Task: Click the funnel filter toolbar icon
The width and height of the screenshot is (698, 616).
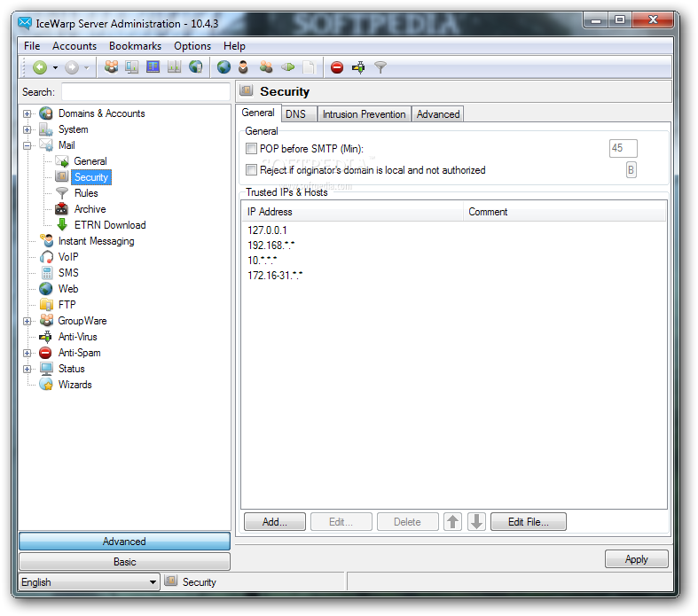Action: [380, 67]
